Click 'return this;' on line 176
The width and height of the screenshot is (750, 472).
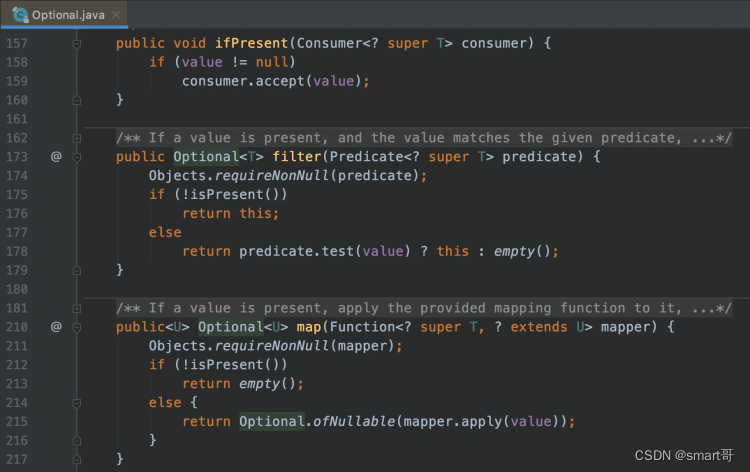click(231, 213)
